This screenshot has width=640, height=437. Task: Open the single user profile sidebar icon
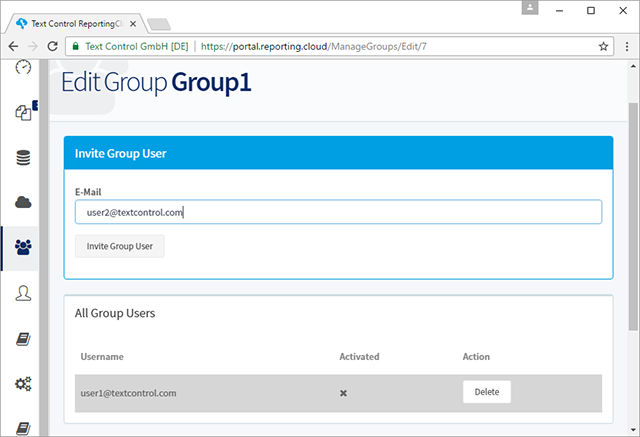coord(23,293)
